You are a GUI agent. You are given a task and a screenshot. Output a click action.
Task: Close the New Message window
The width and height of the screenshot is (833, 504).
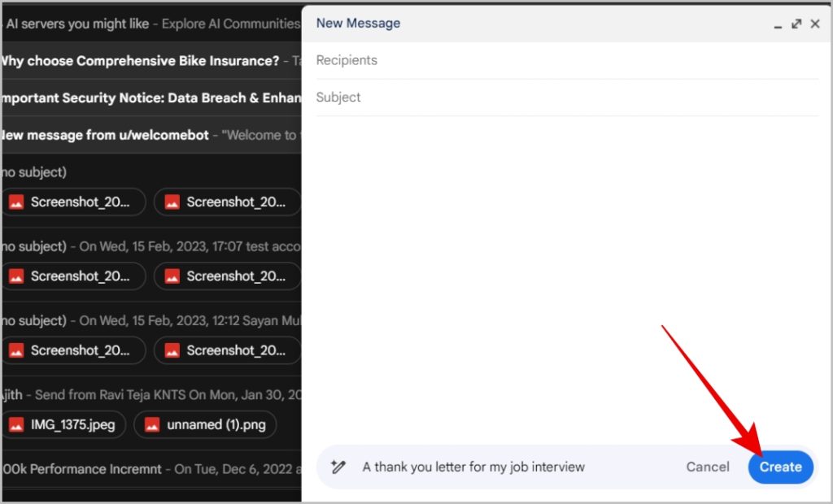pyautogui.click(x=815, y=24)
